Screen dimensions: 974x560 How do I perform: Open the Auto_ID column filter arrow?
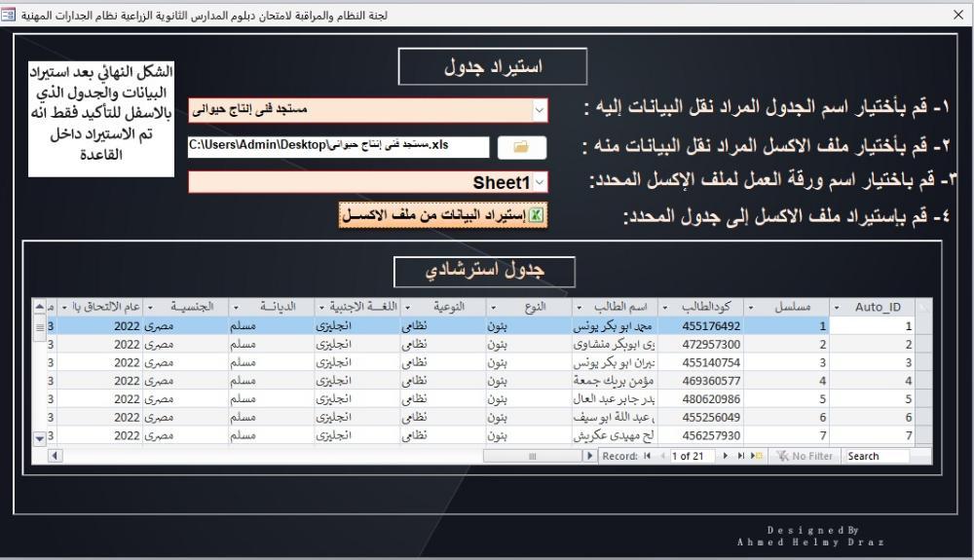837,308
